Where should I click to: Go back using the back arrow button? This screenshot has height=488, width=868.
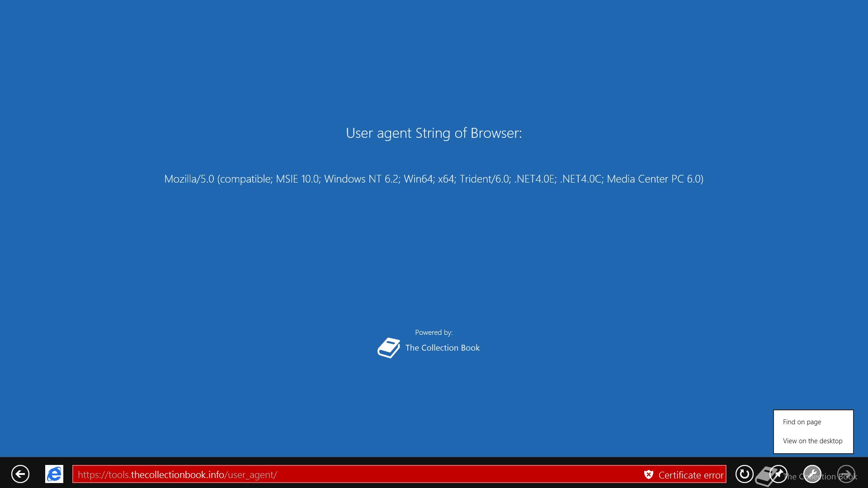(20, 474)
